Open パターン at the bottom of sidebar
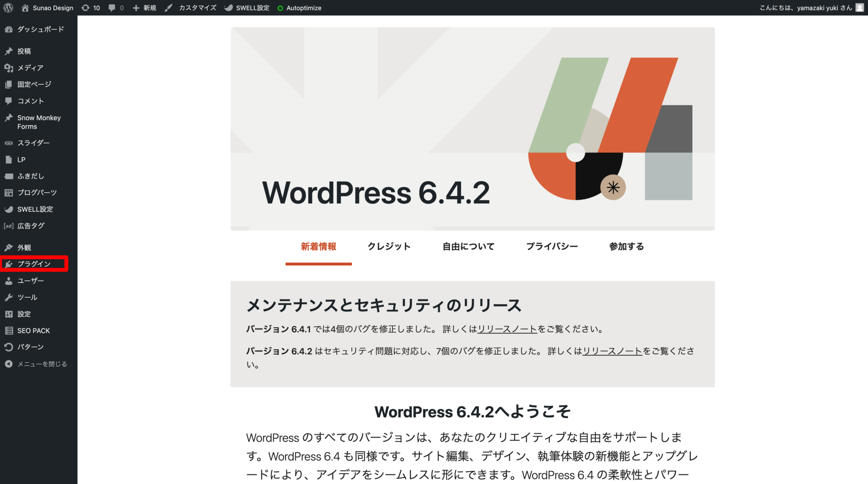868x484 pixels. tap(31, 347)
